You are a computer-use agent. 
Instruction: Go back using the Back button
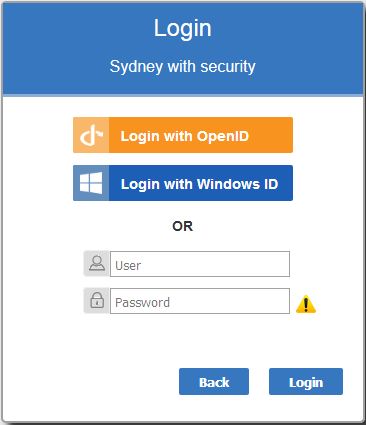point(214,382)
